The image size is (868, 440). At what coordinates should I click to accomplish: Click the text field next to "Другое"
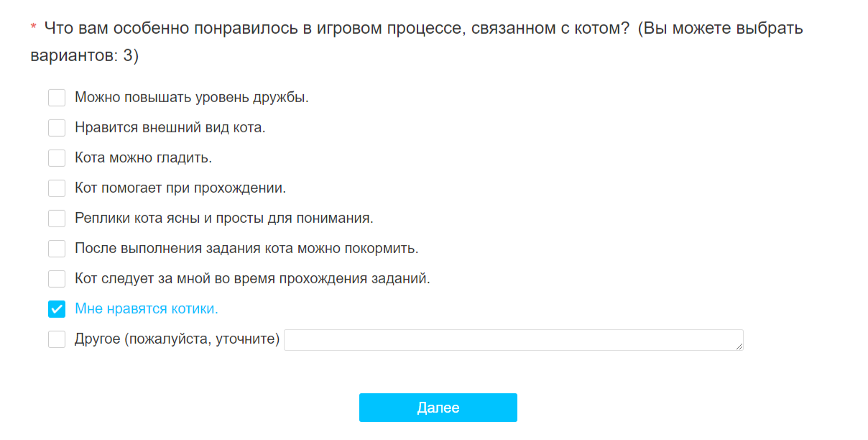[x=513, y=340]
